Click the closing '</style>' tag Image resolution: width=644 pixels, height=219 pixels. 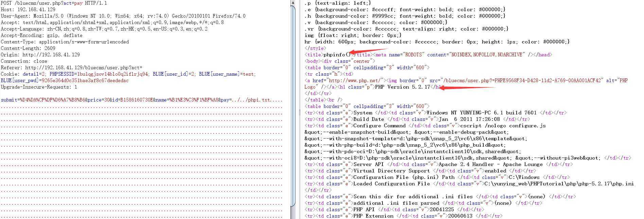[x=315, y=48]
